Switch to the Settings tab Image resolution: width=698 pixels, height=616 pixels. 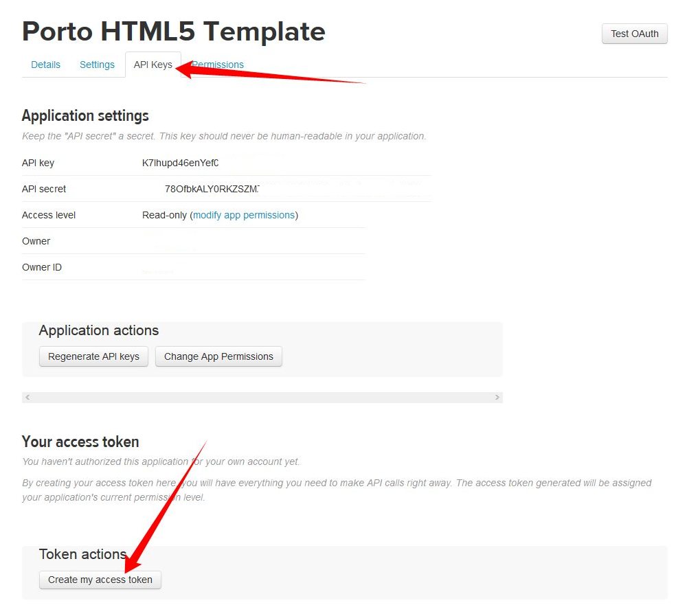pyautogui.click(x=97, y=65)
